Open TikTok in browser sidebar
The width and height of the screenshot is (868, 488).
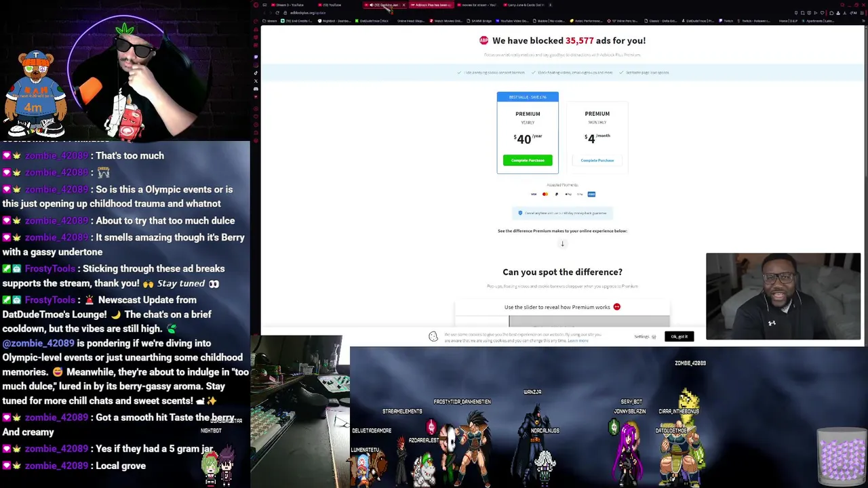256,73
